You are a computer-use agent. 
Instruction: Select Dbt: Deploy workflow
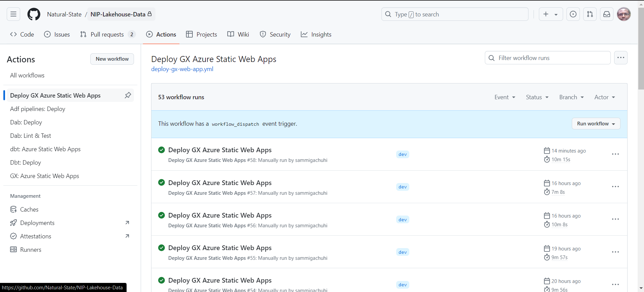click(x=70, y=163)
